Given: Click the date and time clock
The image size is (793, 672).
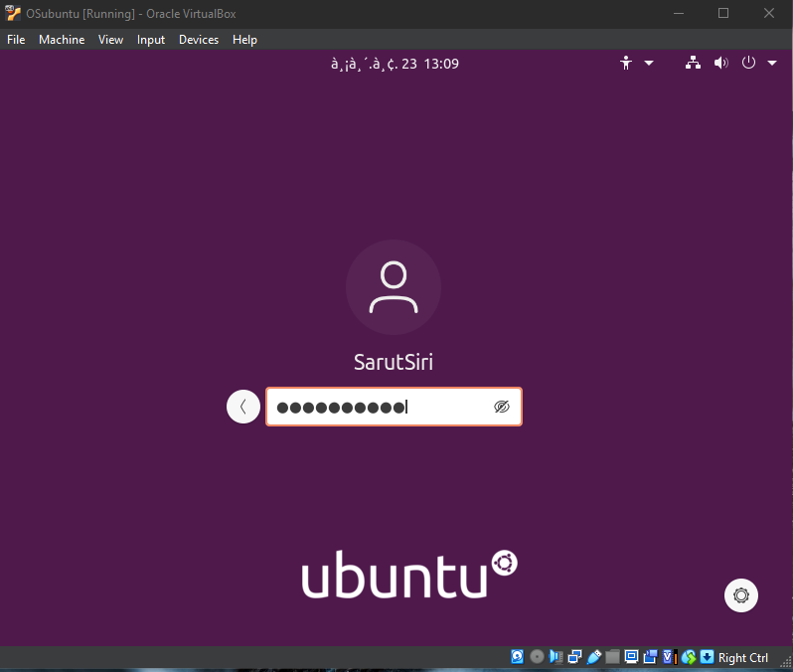Looking at the screenshot, I should (395, 64).
